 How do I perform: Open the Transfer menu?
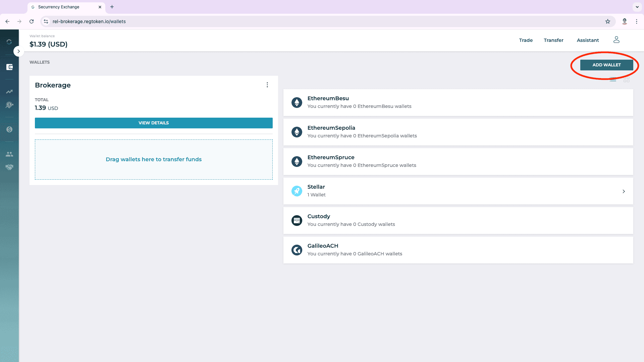(553, 40)
